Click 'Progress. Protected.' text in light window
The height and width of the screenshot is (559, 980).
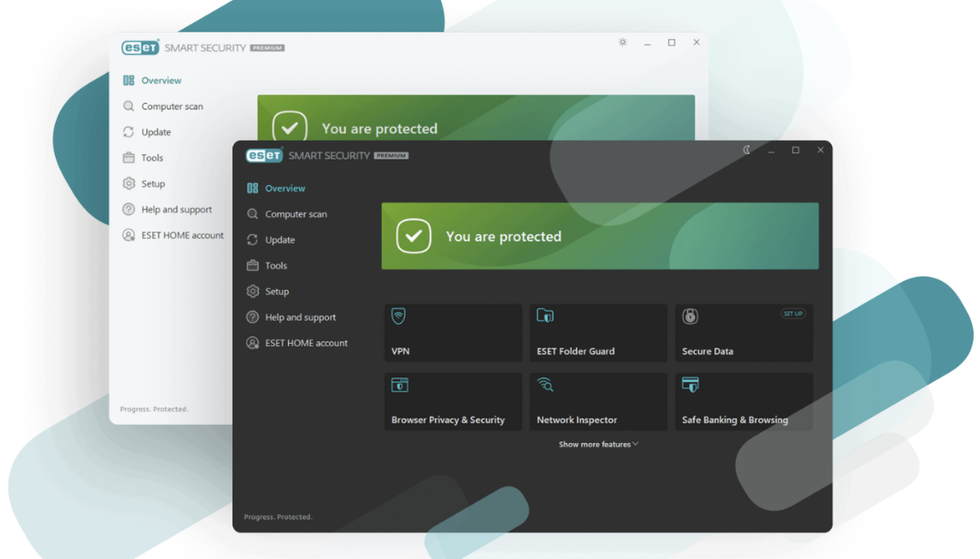[x=154, y=409]
